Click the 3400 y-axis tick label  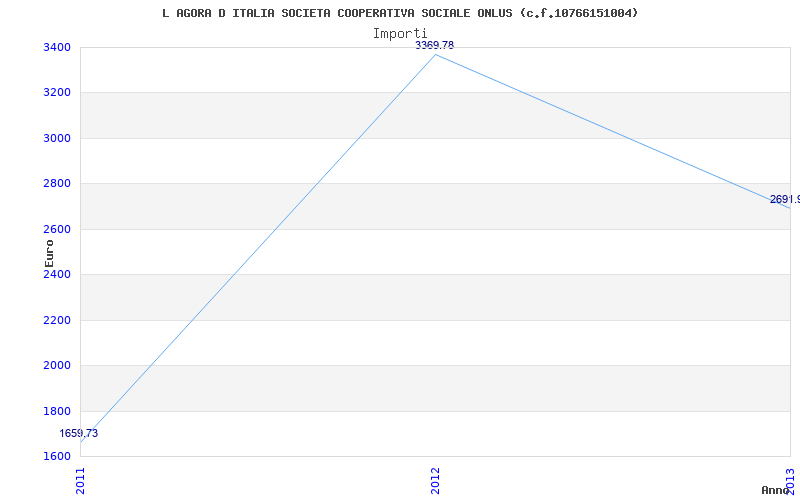point(57,48)
